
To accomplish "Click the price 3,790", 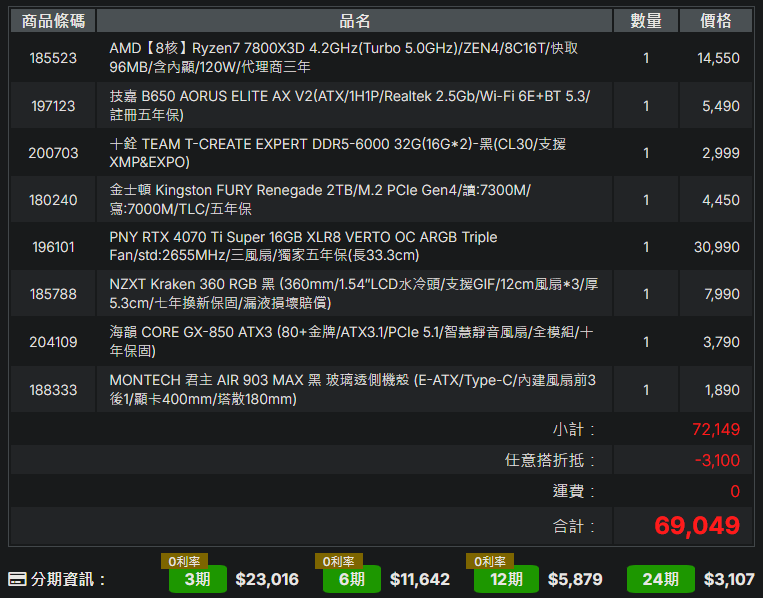I will pos(721,342).
